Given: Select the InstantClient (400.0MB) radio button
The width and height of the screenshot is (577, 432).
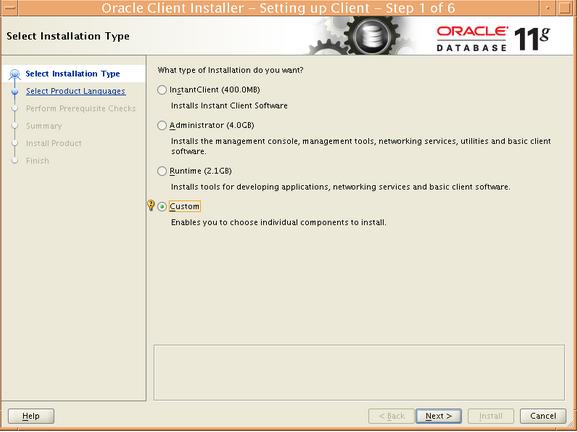Looking at the screenshot, I should pyautogui.click(x=162, y=90).
